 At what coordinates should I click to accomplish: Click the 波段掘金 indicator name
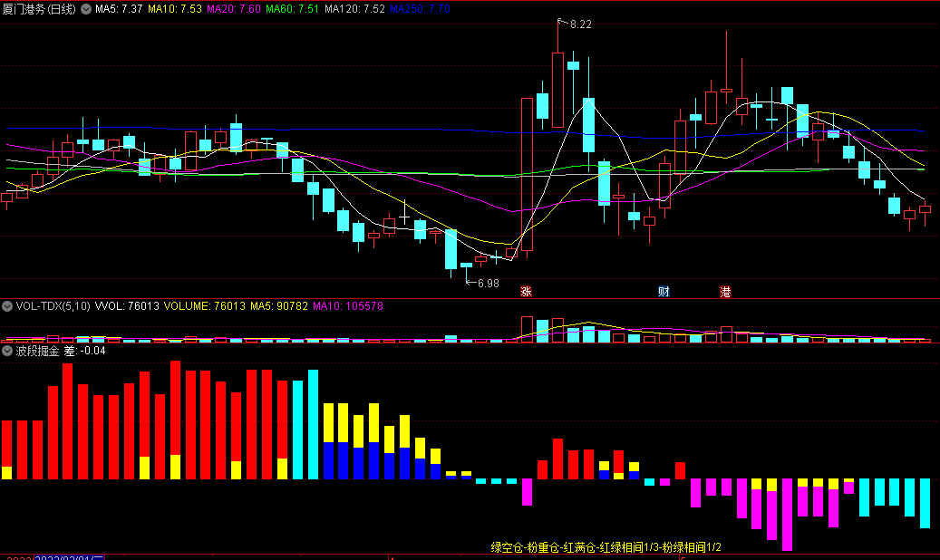[x=37, y=351]
